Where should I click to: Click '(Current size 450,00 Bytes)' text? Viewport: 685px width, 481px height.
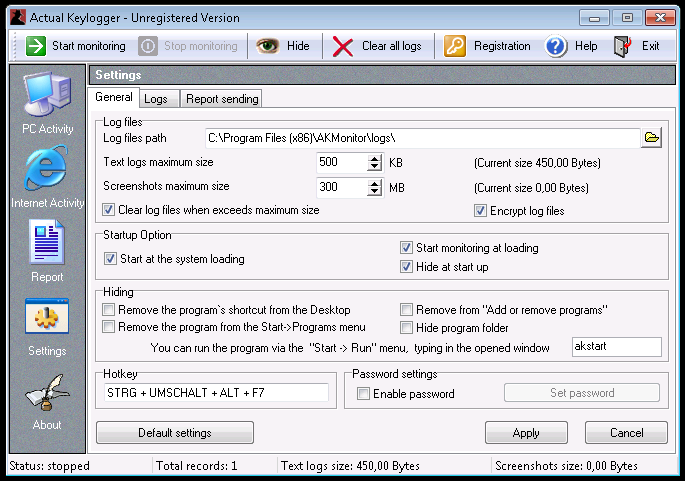[537, 163]
